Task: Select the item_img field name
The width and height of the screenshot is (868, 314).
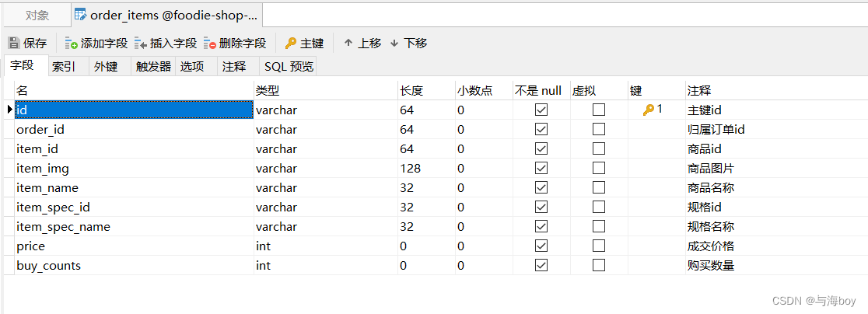Action: [134, 168]
